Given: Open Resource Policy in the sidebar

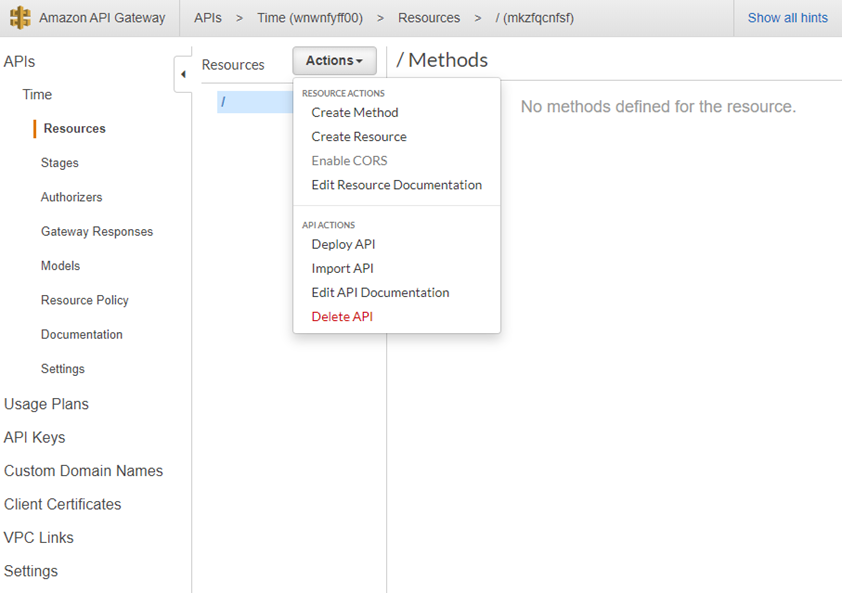Looking at the screenshot, I should click(85, 300).
